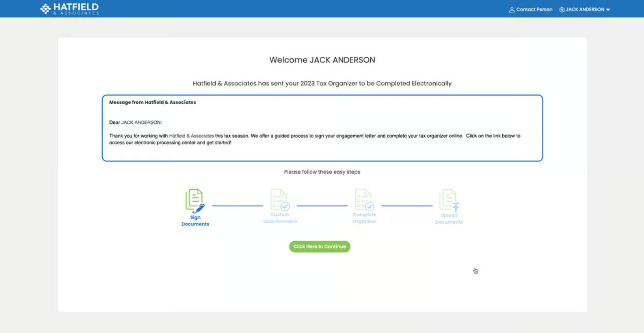Screen dimensions: 644x333
Task: Click the Upload Documents step icon
Action: point(449,200)
